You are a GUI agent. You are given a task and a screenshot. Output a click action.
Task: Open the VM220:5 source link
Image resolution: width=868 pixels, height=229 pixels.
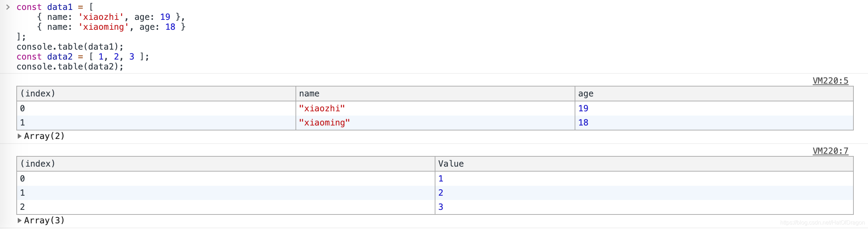[830, 81]
